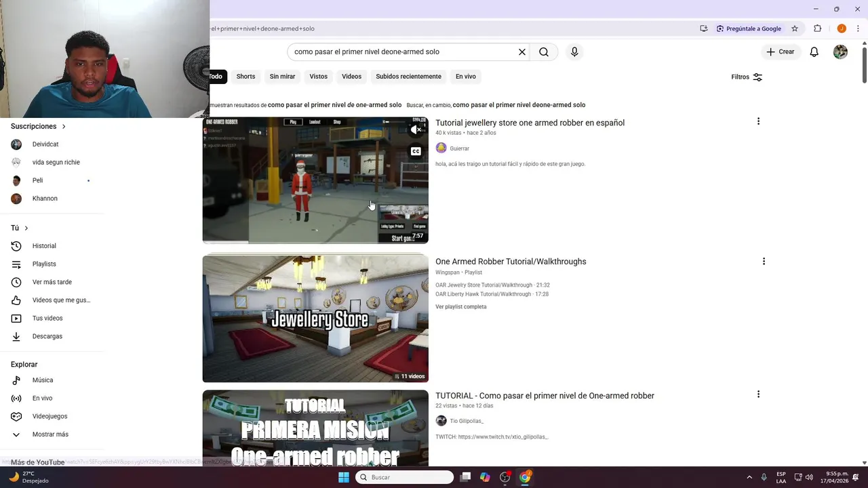Open OAR Jewelry Store Tutorial/Walkthrough entry
This screenshot has width=868, height=488.
click(492, 285)
